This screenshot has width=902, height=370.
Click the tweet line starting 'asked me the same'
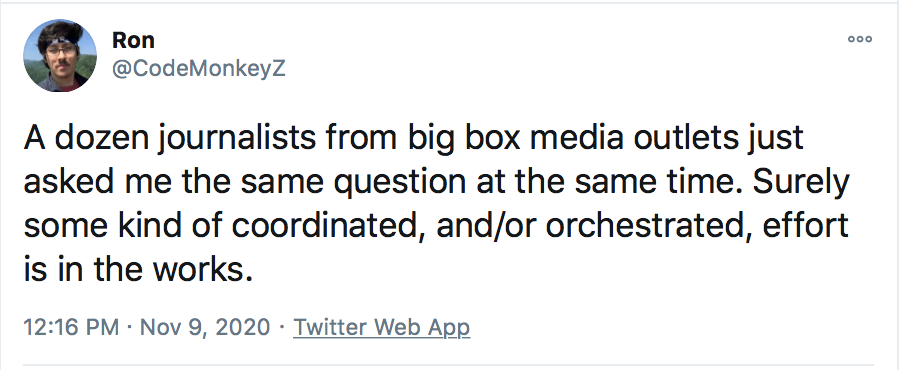click(x=436, y=182)
